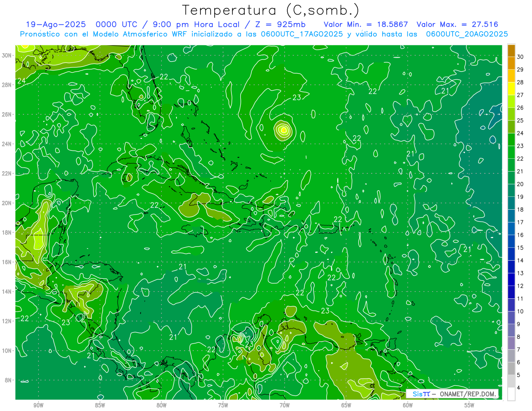The height and width of the screenshot is (411, 532).
Task: Click the 90W longitude axis label
Action: 38,405
